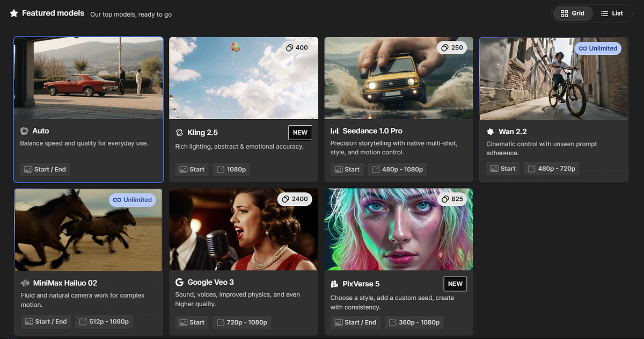This screenshot has height=339, width=644.
Task: Click 'Our top models, ready to go' text
Action: (x=131, y=15)
